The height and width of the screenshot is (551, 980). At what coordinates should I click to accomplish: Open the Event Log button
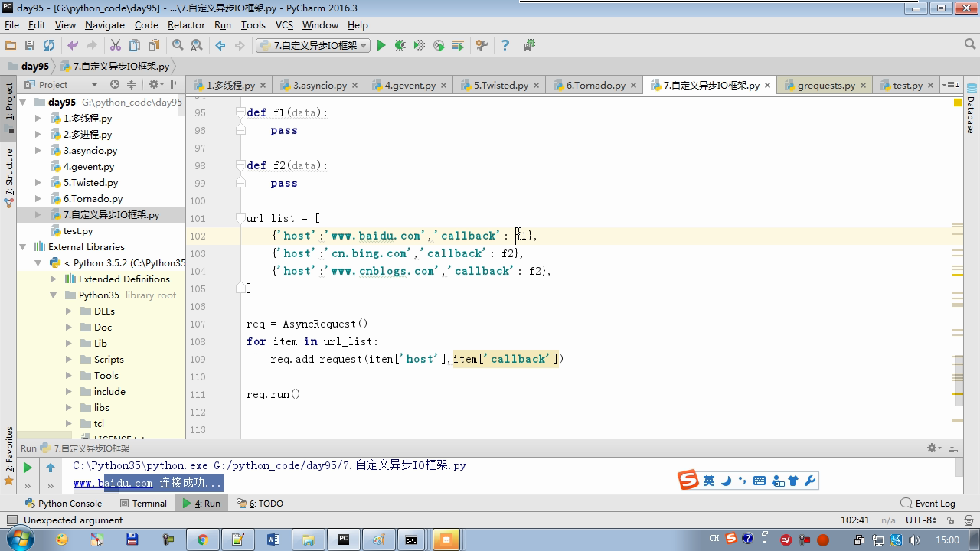[928, 504]
